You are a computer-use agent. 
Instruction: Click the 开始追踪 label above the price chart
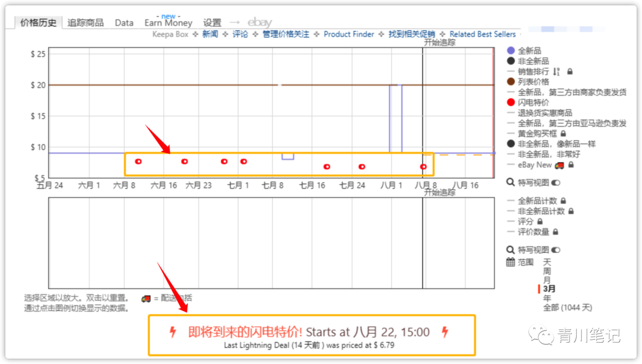click(x=439, y=43)
